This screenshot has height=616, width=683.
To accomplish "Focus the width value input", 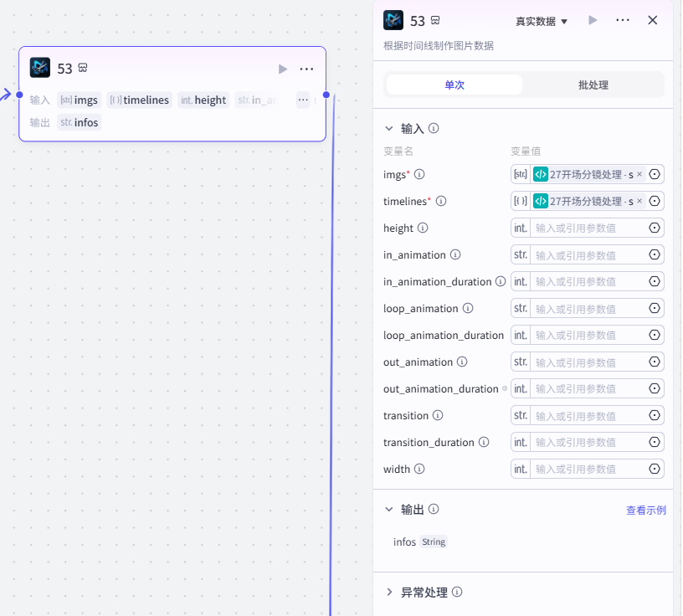I will [x=588, y=469].
